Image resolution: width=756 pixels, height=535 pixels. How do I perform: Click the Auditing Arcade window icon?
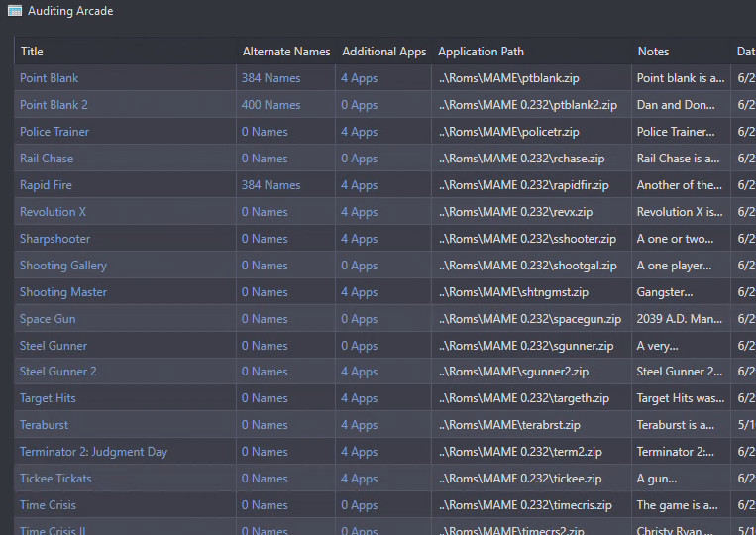click(15, 11)
